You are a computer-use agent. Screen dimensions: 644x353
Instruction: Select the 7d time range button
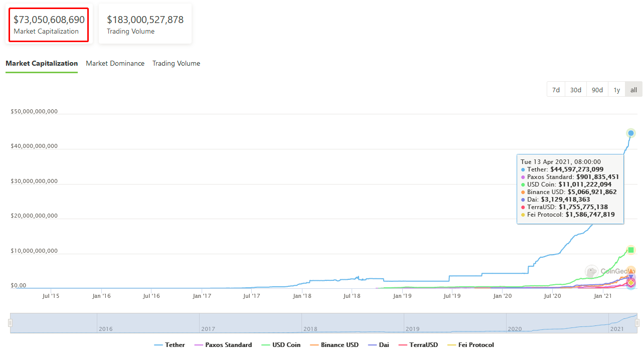[556, 90]
